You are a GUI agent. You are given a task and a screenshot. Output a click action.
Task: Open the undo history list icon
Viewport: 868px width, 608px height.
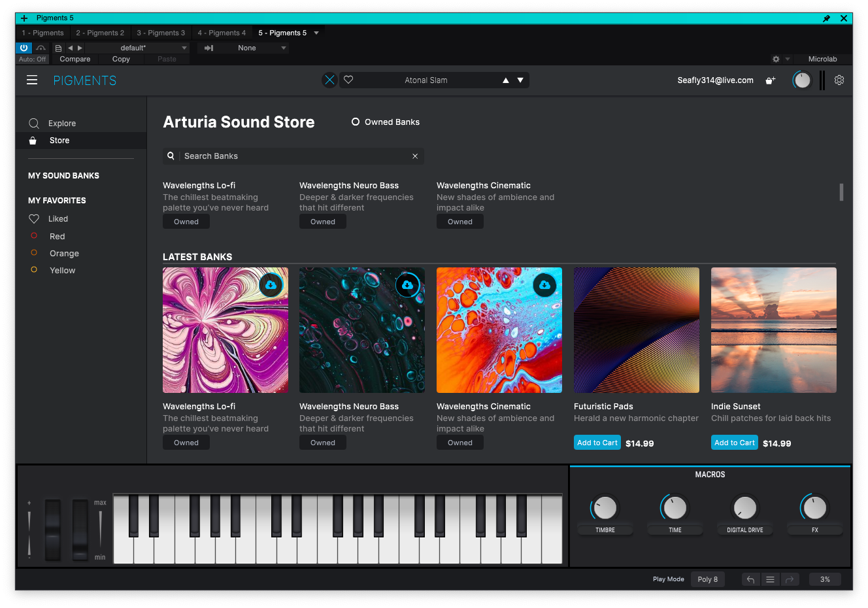click(770, 579)
